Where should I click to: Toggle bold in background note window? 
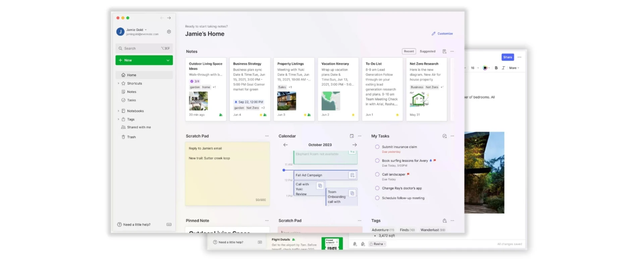click(x=496, y=68)
